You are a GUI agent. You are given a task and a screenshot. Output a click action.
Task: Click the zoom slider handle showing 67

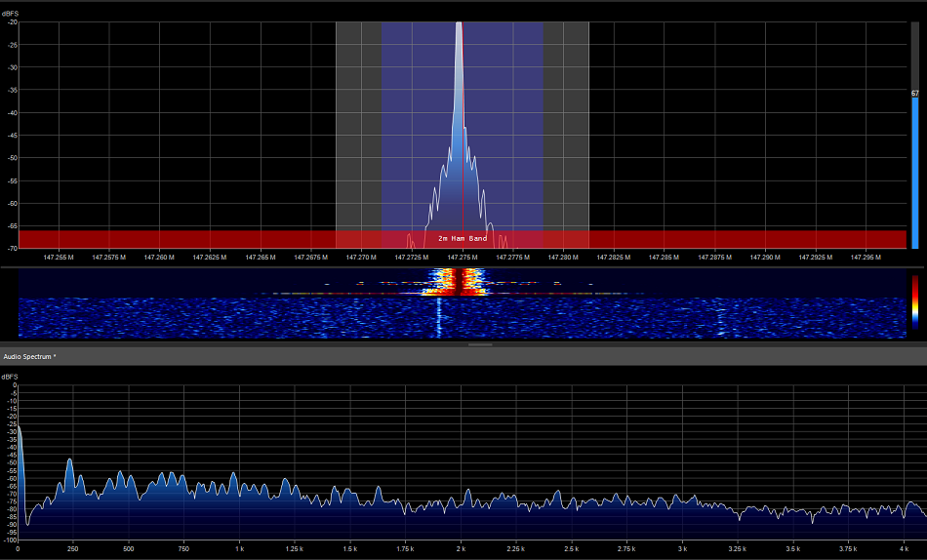click(914, 94)
